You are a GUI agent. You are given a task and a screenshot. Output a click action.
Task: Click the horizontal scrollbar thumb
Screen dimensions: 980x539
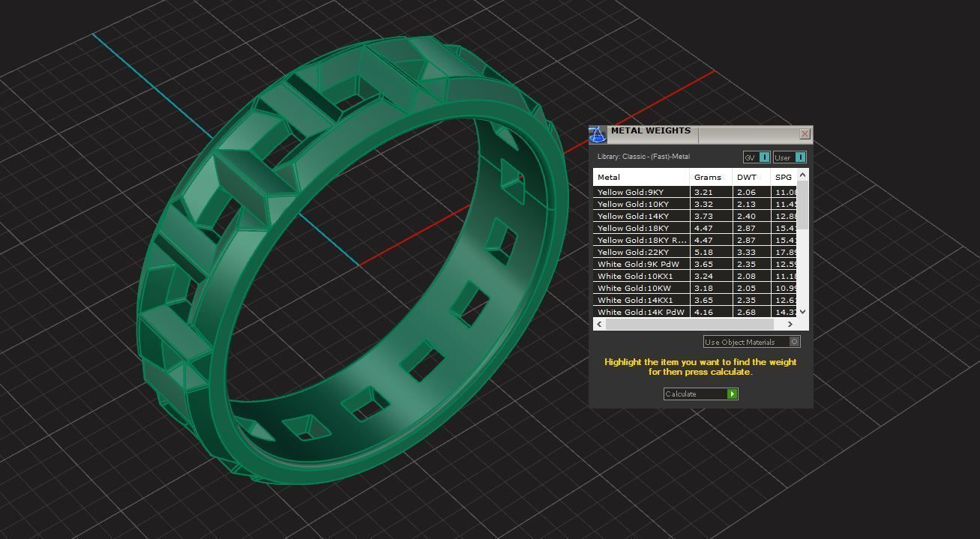coord(689,324)
